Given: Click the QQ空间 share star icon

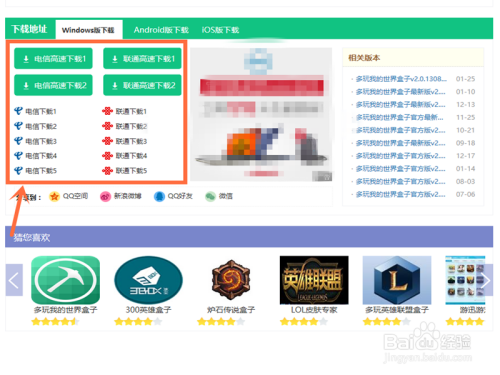Looking at the screenshot, I should (54, 196).
